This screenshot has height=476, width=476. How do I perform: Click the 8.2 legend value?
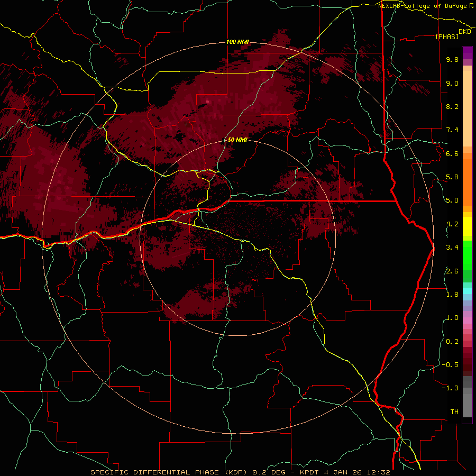click(x=452, y=106)
